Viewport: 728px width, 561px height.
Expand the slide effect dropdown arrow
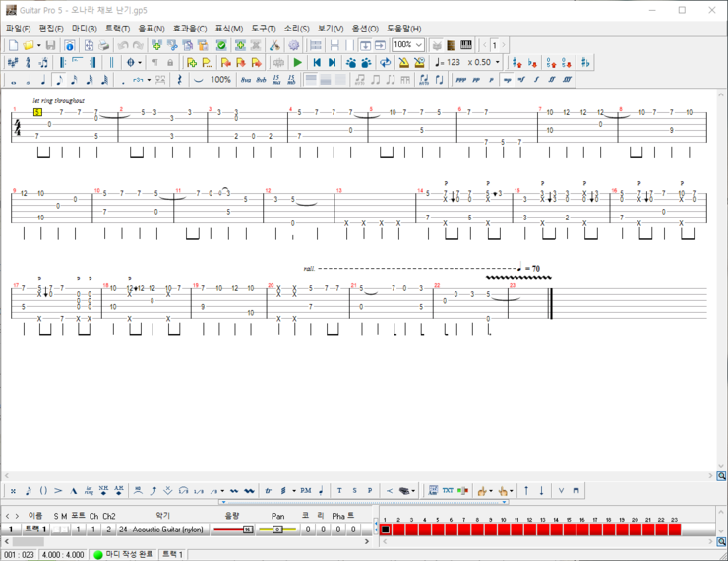223,491
